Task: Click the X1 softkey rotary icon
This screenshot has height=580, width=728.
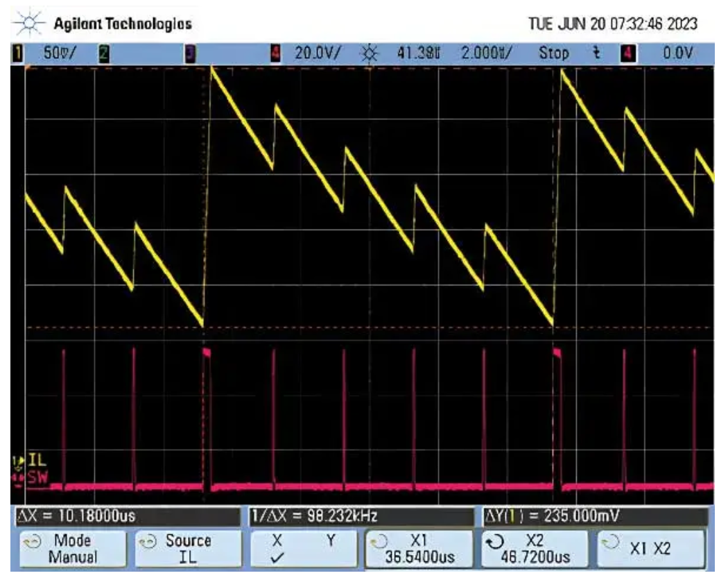Action: pyautogui.click(x=379, y=541)
